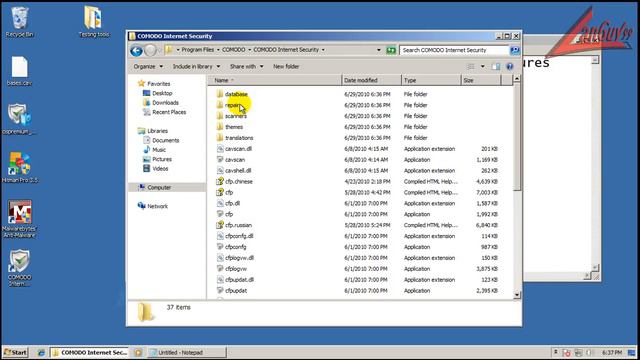Open the recent pages dropdown by navigation arrows
Screen dimensions: 640x360
(x=160, y=50)
